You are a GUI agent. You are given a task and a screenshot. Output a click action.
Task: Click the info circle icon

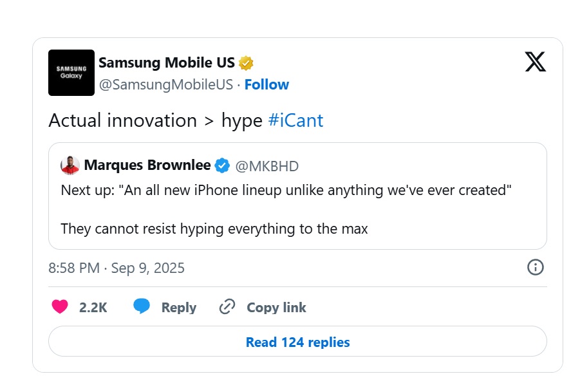pos(535,267)
